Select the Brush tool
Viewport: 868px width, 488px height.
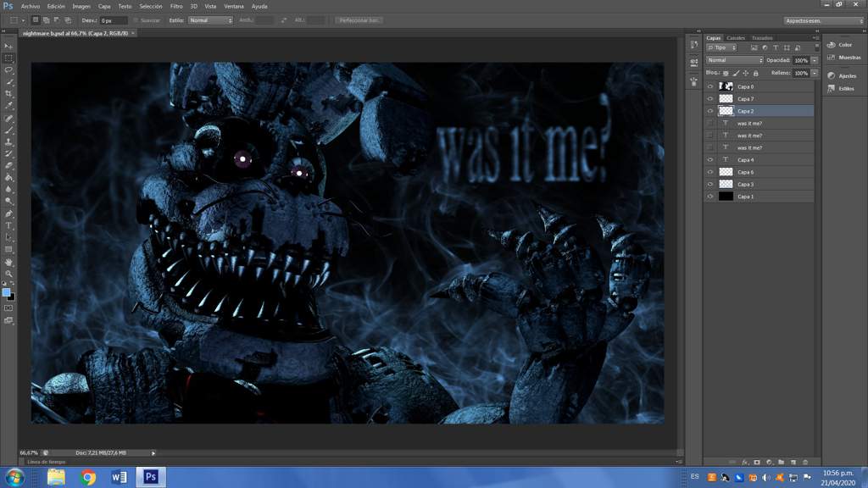click(x=8, y=130)
